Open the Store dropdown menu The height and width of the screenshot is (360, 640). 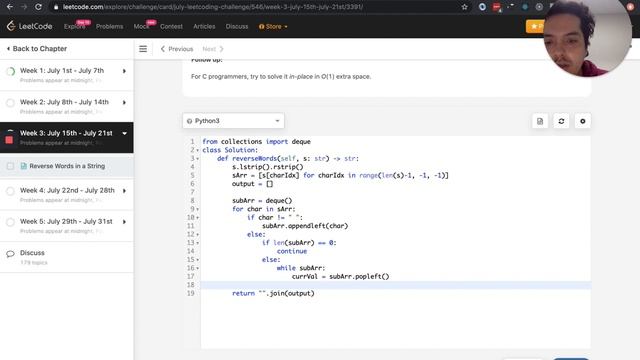coord(273,27)
